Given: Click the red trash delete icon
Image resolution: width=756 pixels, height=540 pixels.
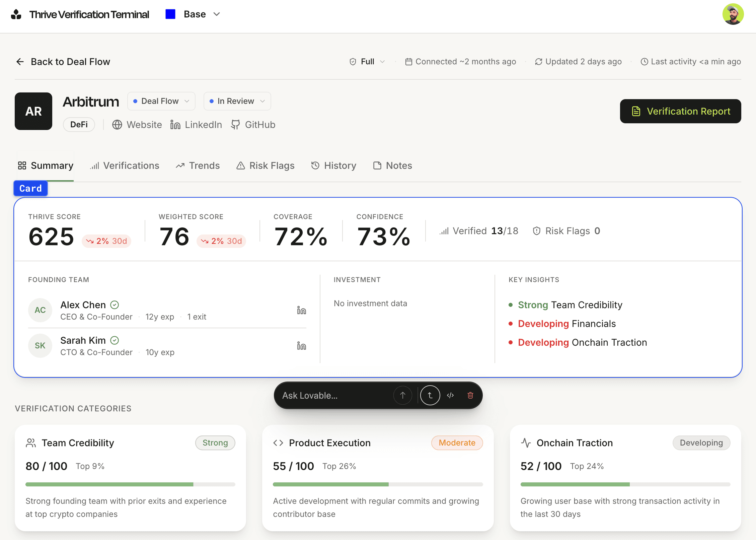Looking at the screenshot, I should pyautogui.click(x=470, y=395).
